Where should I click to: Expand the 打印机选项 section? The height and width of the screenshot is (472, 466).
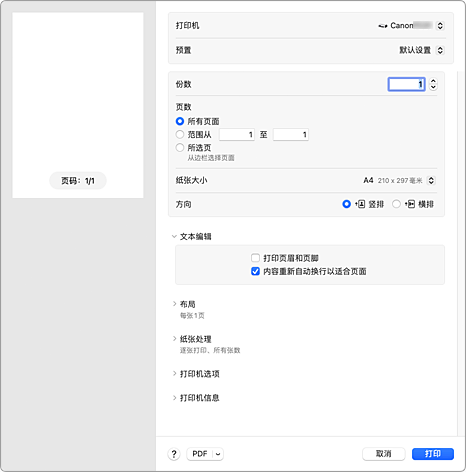tap(174, 373)
